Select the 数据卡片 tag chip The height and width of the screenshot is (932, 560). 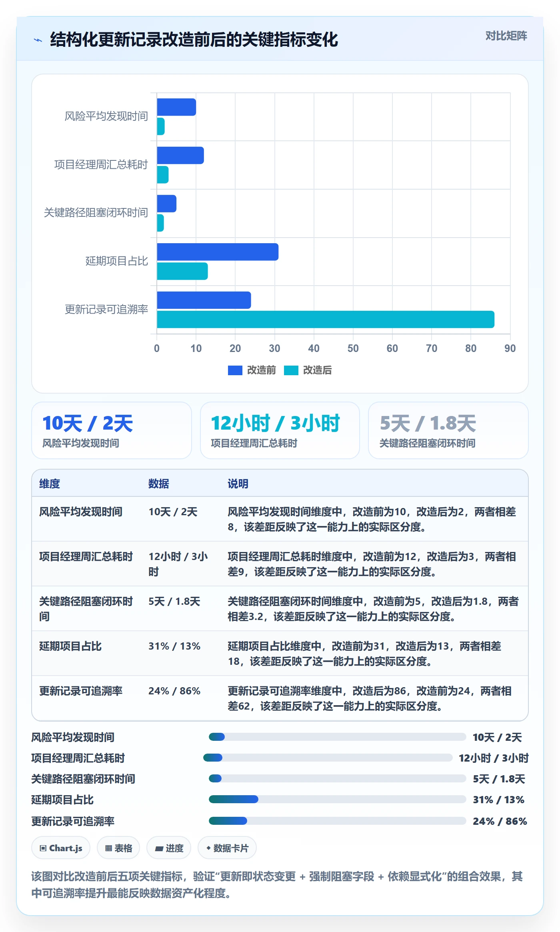point(227,848)
